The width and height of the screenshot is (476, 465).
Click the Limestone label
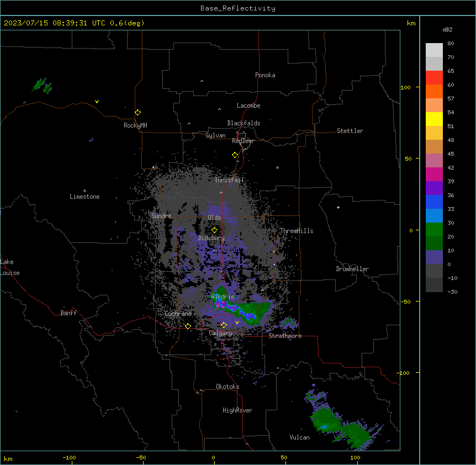point(84,197)
